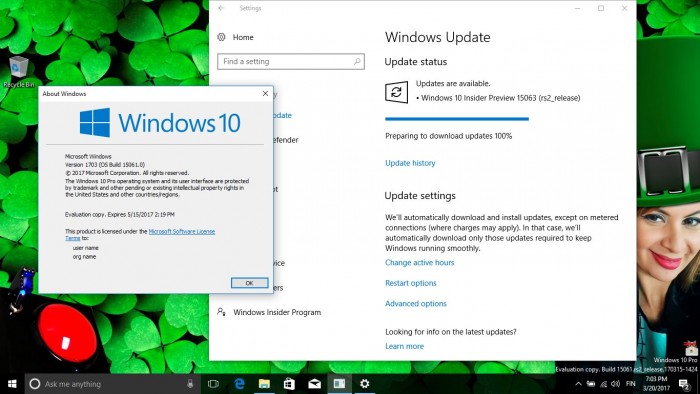Click 'Preparing to download updates 100%' text

448,136
